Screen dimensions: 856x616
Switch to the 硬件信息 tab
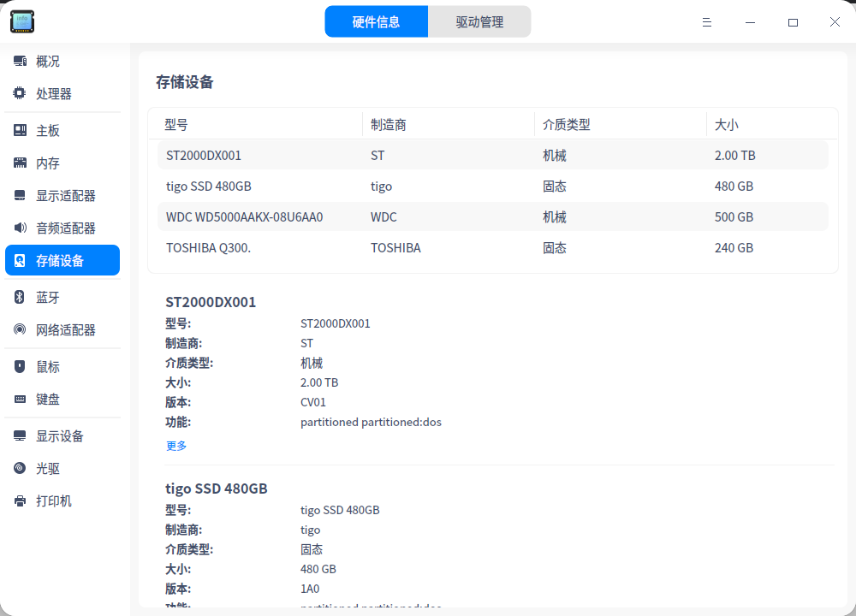coord(376,22)
